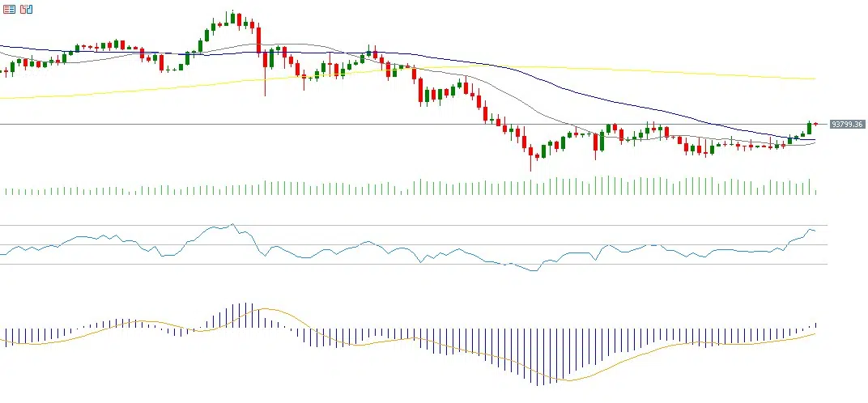Image resolution: width=868 pixels, height=403 pixels.
Task: Click the last large green candle
Action: pyautogui.click(x=809, y=128)
